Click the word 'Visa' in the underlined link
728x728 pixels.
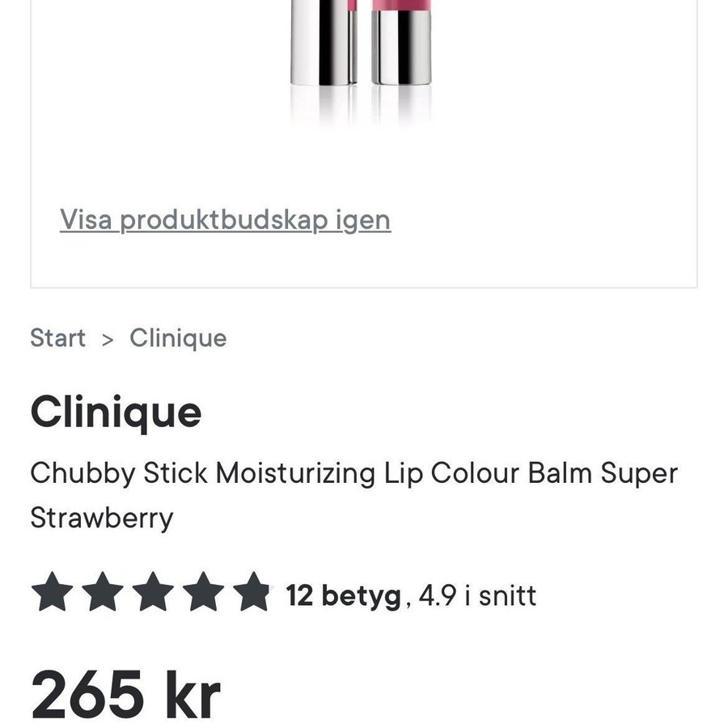pyautogui.click(x=86, y=219)
